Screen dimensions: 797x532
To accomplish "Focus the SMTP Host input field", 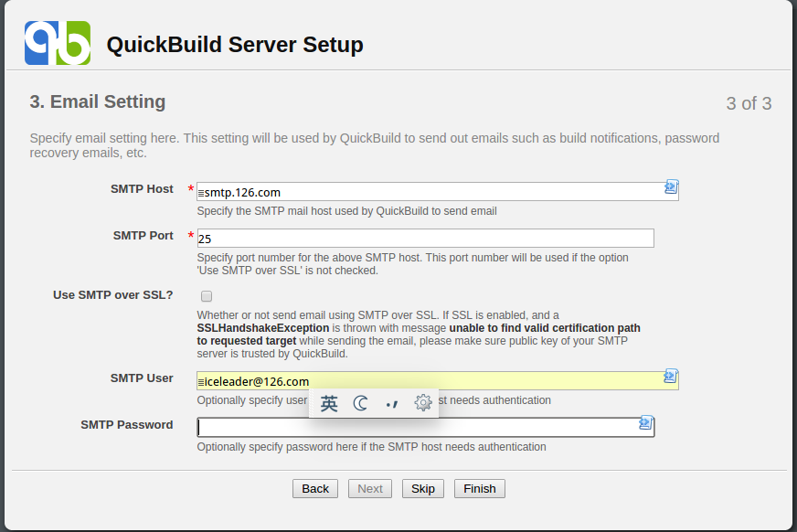I will 438,192.
